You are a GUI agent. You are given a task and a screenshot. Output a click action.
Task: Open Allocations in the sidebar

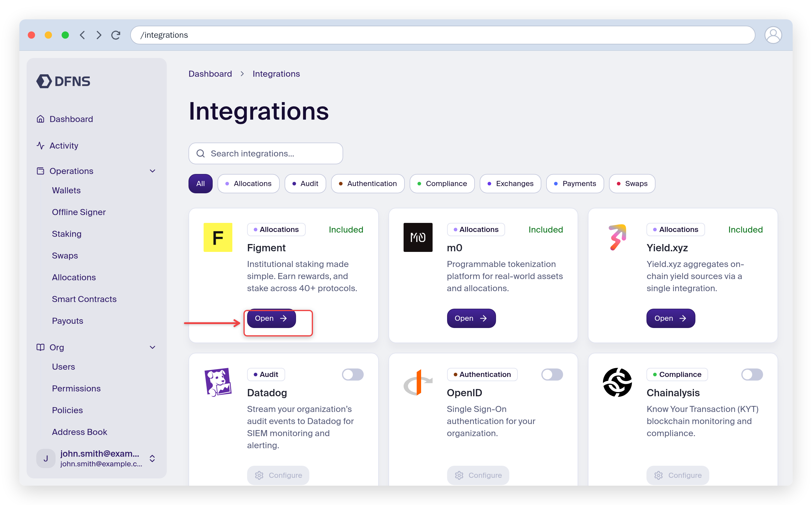click(73, 277)
